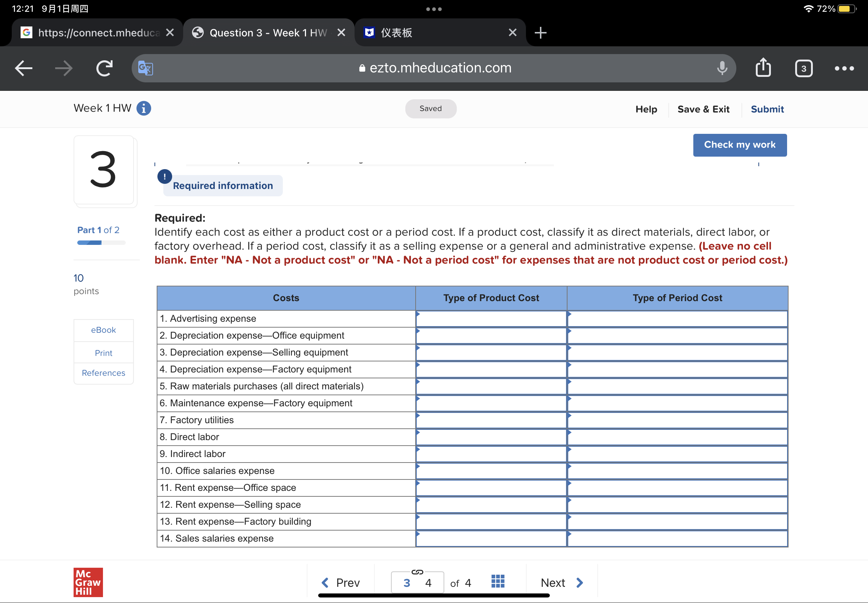Viewport: 868px width, 603px height.
Task: Tap the browser back arrow
Action: [24, 68]
